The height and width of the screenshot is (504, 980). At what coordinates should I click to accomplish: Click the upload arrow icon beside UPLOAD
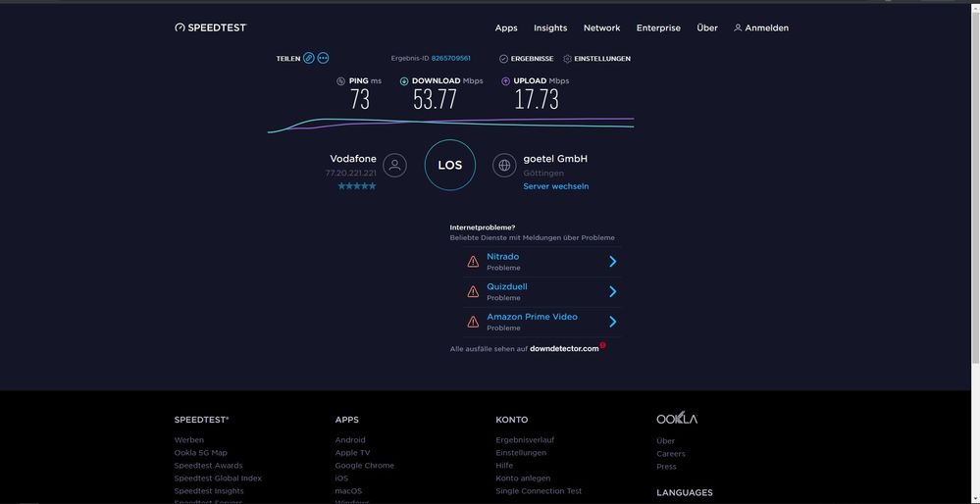tap(506, 81)
